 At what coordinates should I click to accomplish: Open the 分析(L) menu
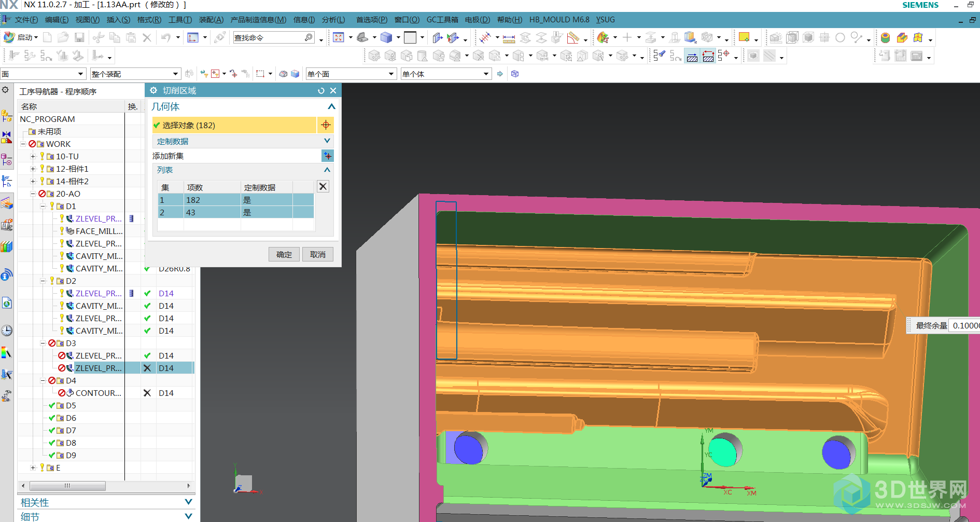tap(333, 20)
